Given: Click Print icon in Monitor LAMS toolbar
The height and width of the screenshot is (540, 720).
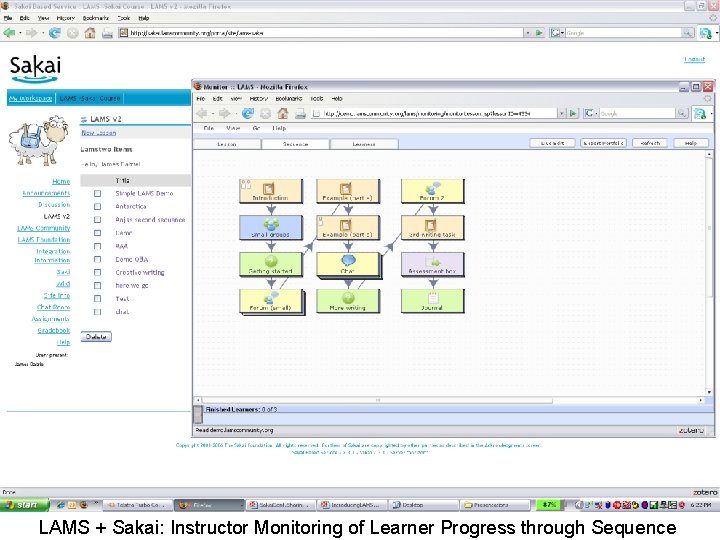Looking at the screenshot, I should [x=300, y=113].
